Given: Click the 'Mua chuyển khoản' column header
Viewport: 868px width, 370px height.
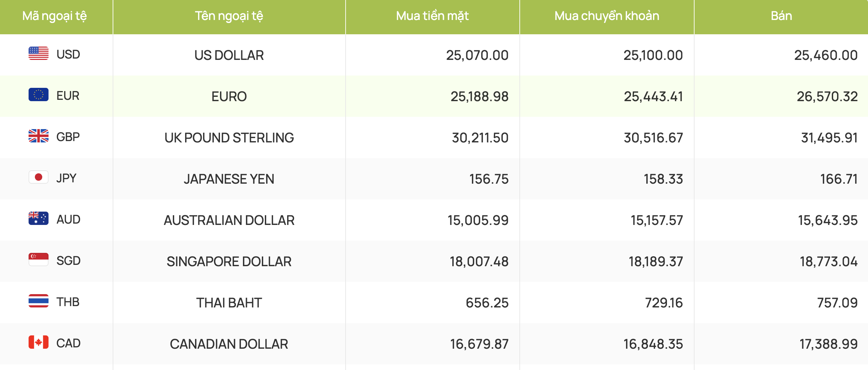Looking at the screenshot, I should pos(607,16).
